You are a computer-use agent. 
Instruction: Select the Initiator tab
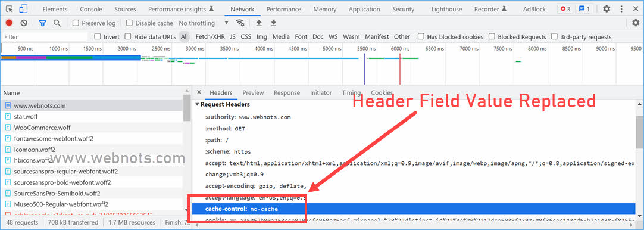point(321,92)
